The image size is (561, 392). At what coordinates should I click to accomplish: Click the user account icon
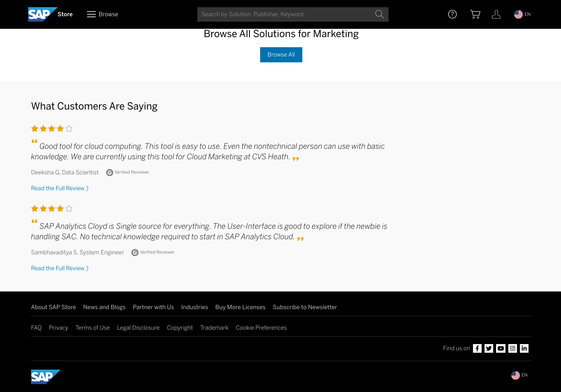(496, 14)
